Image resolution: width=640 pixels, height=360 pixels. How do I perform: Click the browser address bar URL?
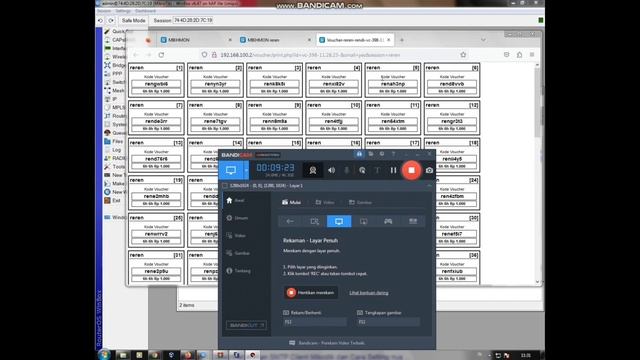[x=310, y=55]
